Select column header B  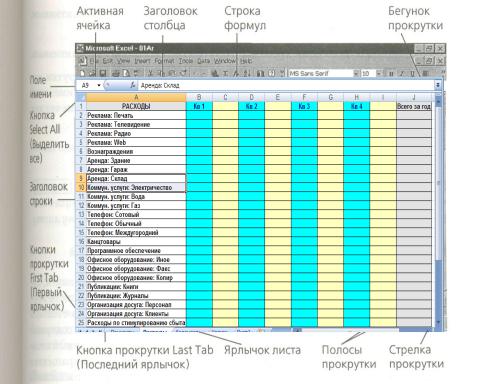tap(199, 97)
